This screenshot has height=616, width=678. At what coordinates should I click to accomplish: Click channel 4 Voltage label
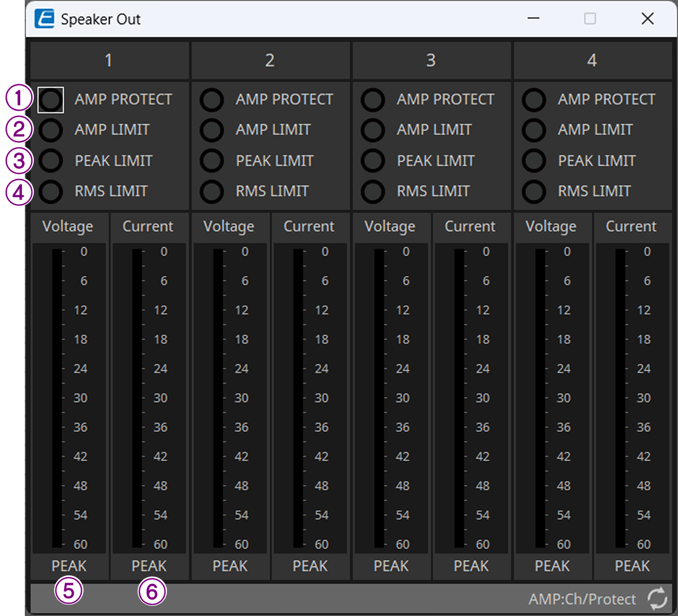pyautogui.click(x=551, y=227)
